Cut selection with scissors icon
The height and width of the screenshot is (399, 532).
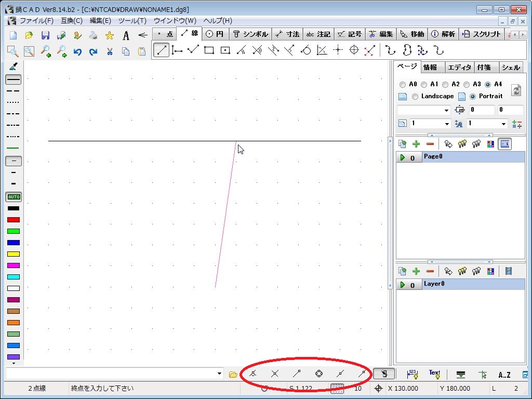[109, 51]
